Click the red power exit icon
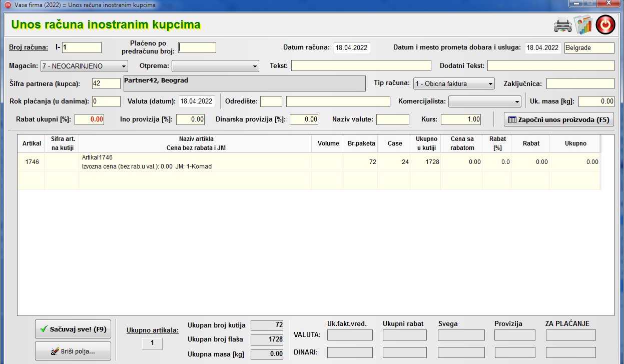This screenshot has width=624, height=364. pyautogui.click(x=605, y=24)
